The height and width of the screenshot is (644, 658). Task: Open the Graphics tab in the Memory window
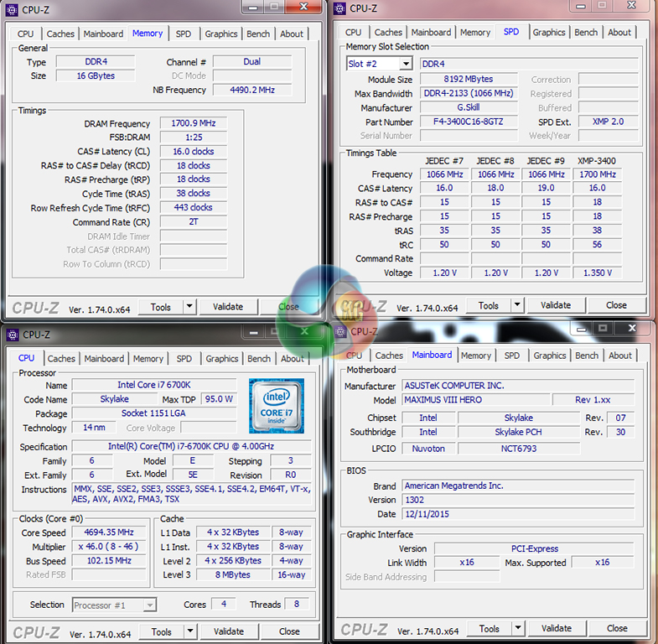click(x=221, y=34)
